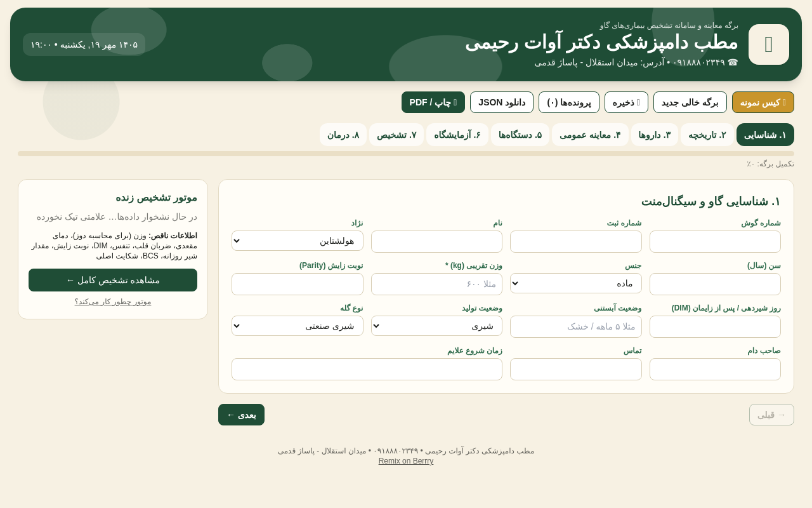
Task: Save the sheet with the 'ذخیره' button
Action: pos(626,102)
